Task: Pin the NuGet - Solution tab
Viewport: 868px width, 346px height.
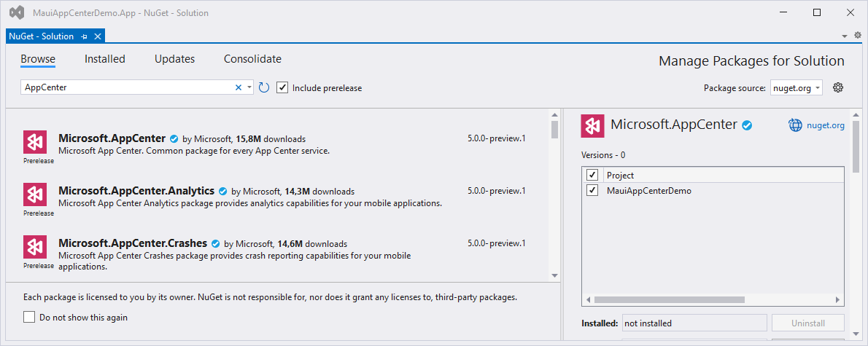Action: pos(84,36)
